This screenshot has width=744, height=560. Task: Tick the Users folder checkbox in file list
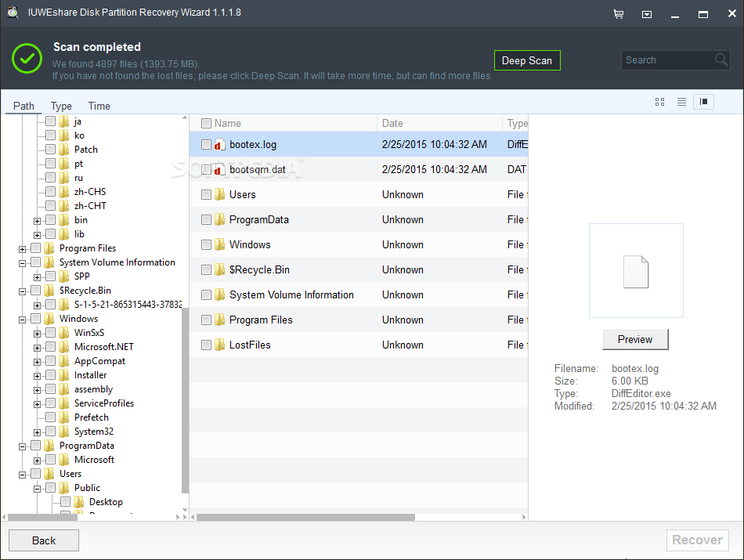[x=206, y=194]
